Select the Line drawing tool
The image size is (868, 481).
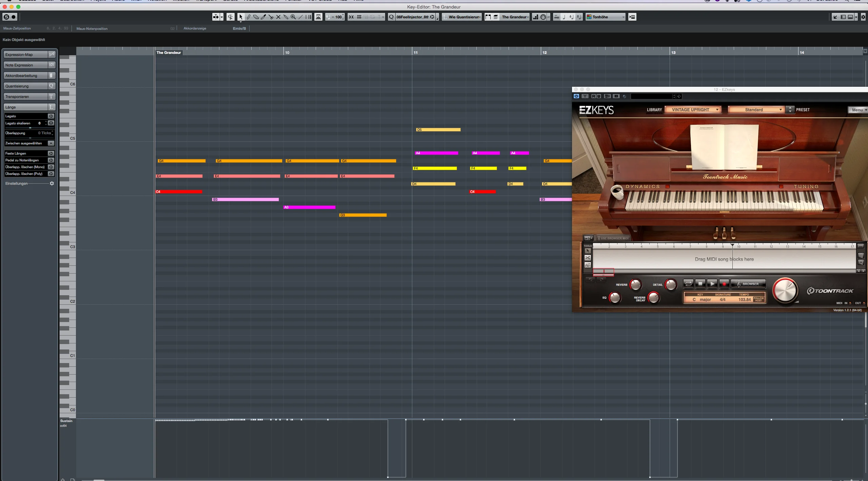301,17
